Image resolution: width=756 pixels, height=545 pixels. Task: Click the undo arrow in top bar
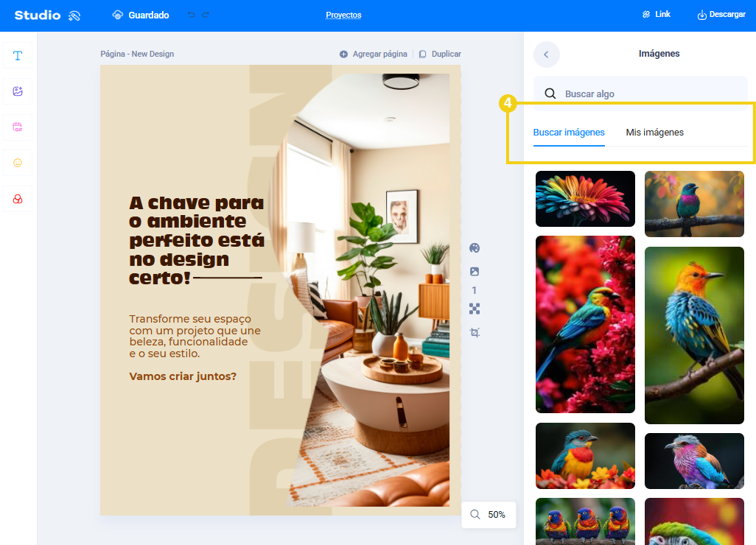[x=192, y=15]
